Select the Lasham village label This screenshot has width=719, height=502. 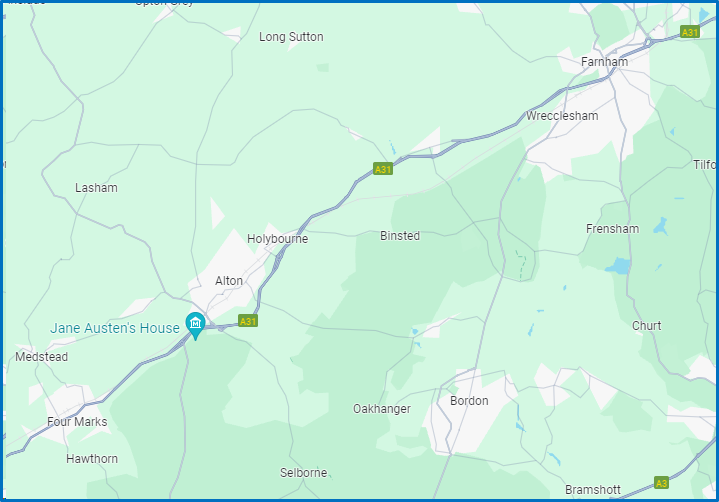click(96, 188)
